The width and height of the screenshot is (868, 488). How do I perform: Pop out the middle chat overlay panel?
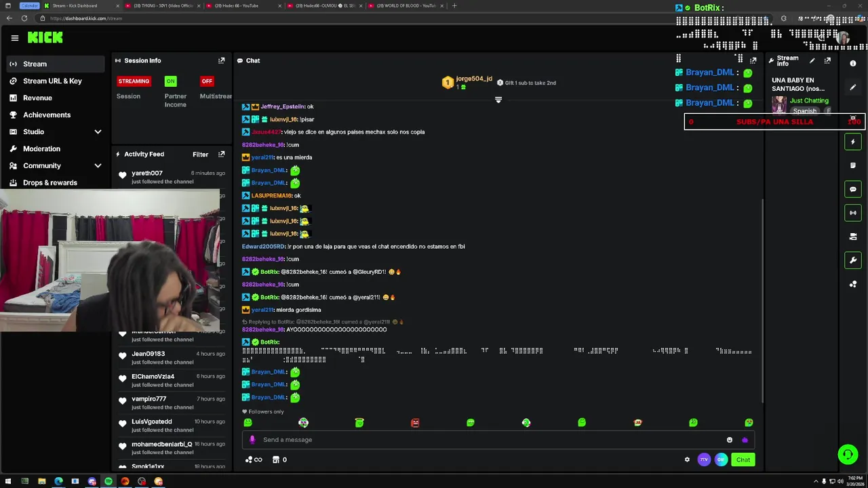click(x=753, y=60)
